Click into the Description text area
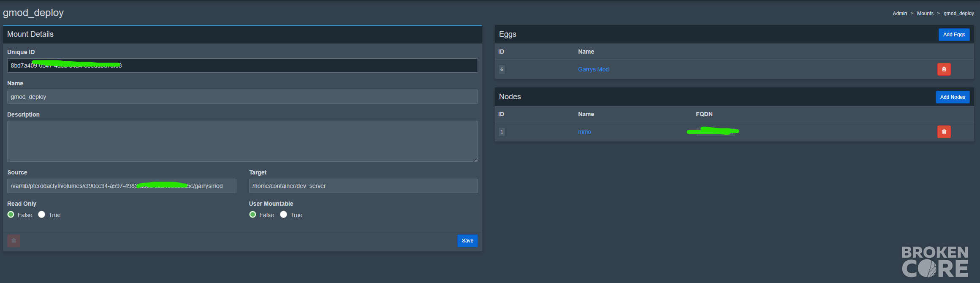The height and width of the screenshot is (283, 980). pos(242,141)
